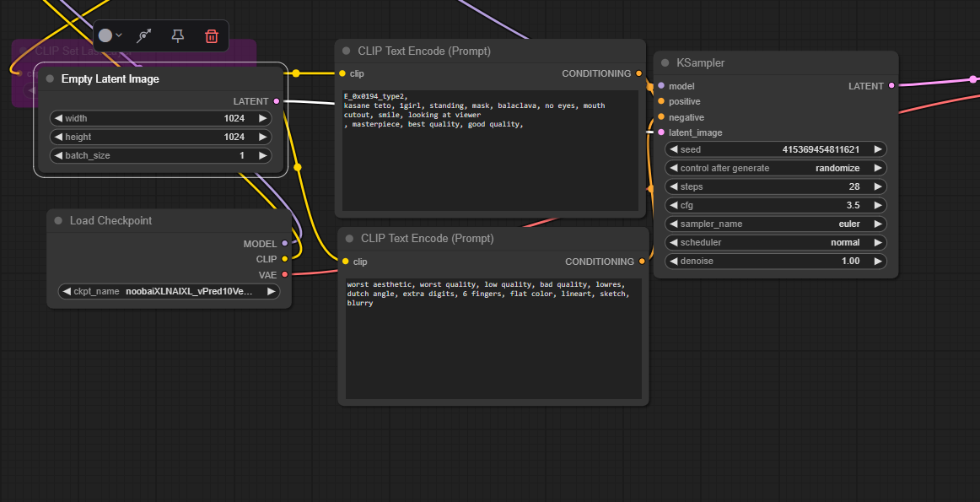Click the positive input slot on KSampler
The image size is (980, 502).
[661, 101]
